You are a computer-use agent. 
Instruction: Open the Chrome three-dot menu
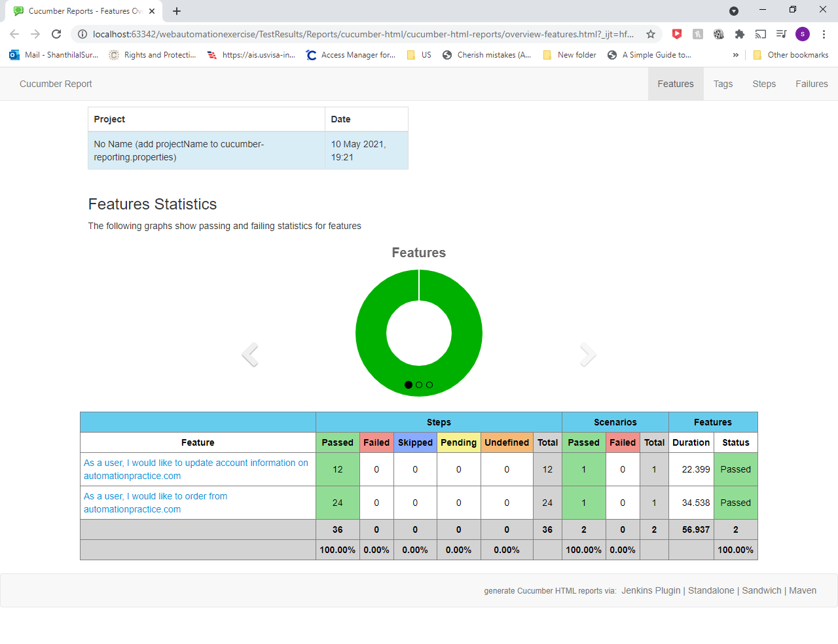coord(824,33)
